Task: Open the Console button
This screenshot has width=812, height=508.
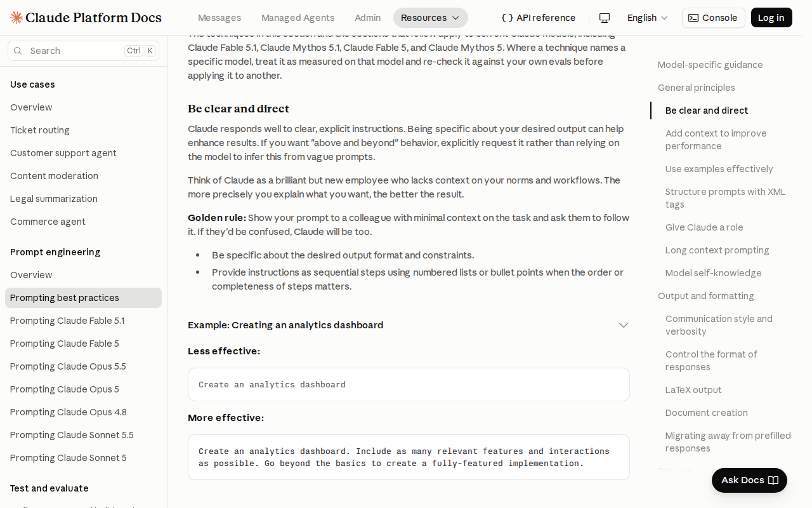Action: coord(714,18)
